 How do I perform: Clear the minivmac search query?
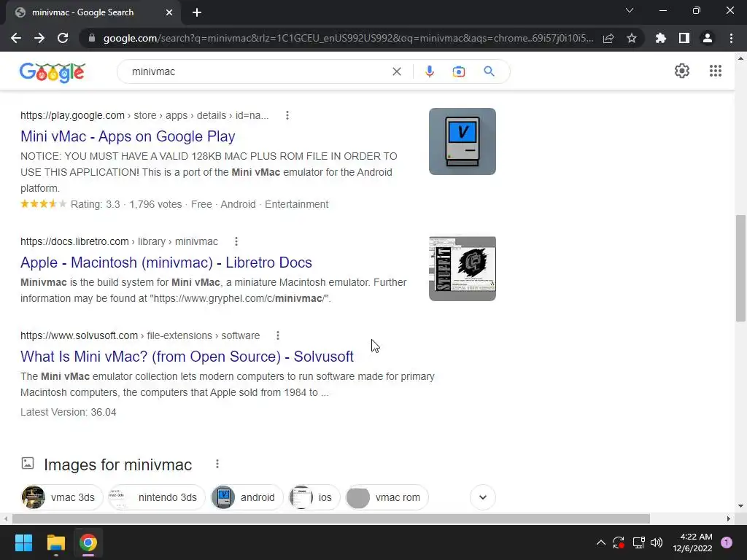396,71
